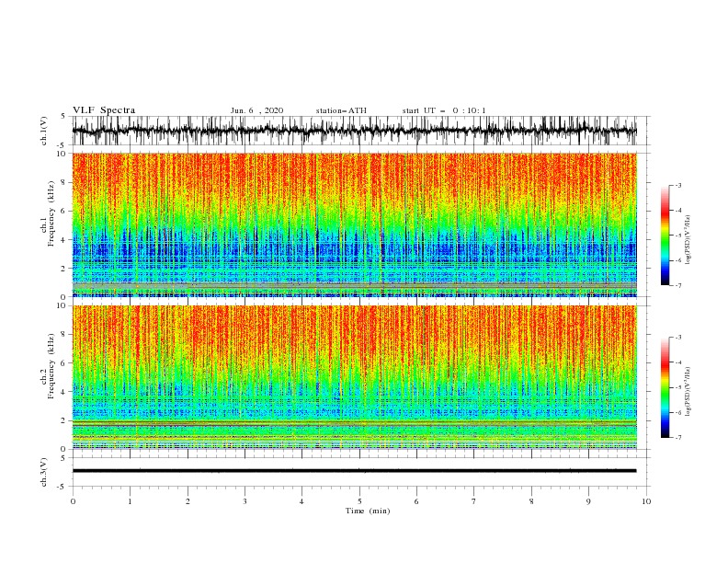This screenshot has width=728, height=563.
Task: Click the "-3" label on ch.1 color bar
Action: pyautogui.click(x=678, y=185)
